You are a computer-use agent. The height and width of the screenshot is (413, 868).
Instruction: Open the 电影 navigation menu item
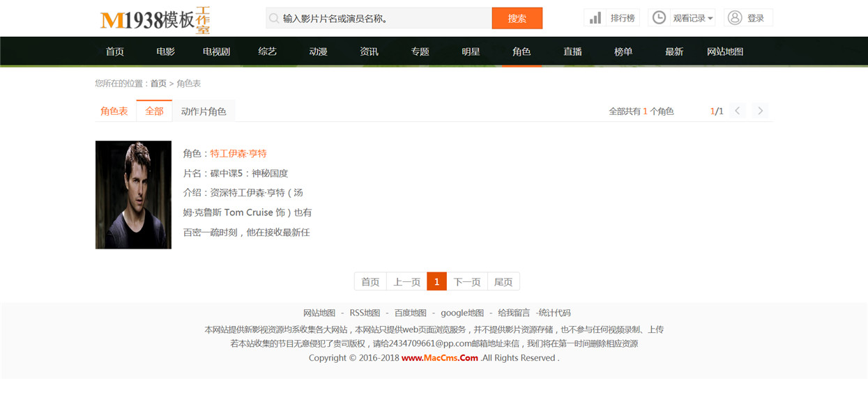point(166,52)
